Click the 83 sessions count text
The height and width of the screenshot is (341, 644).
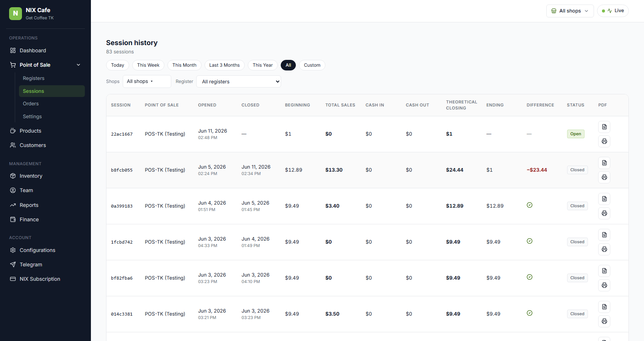point(120,52)
